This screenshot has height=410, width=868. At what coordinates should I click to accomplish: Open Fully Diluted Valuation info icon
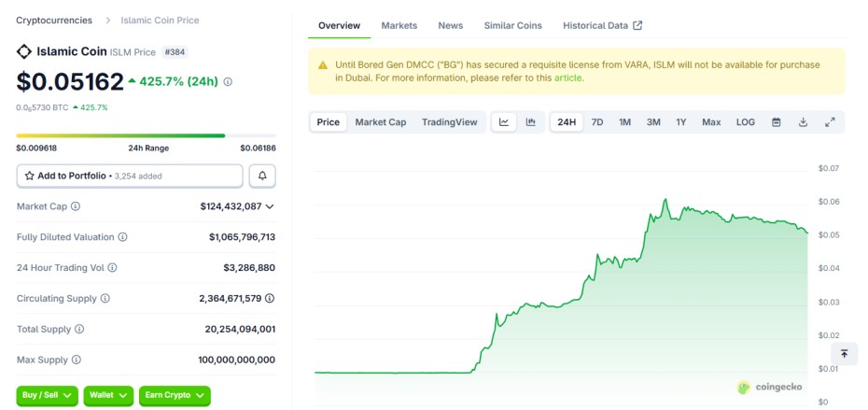click(122, 237)
